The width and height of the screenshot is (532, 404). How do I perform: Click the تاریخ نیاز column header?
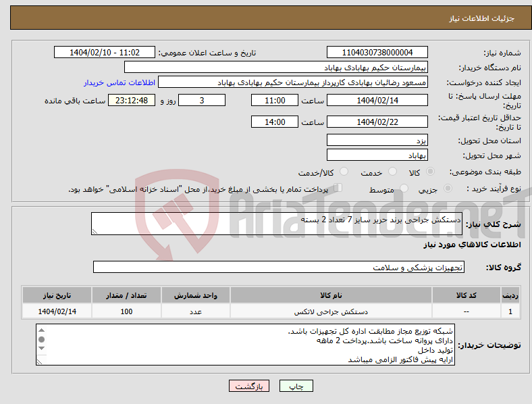coord(57,295)
